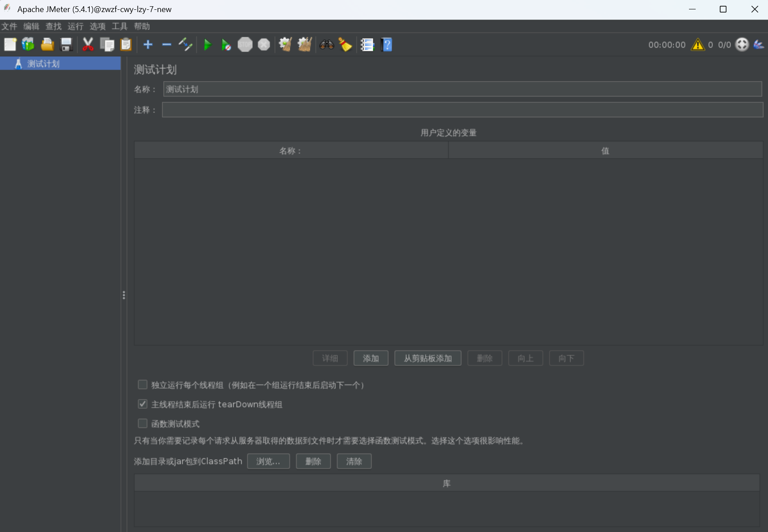
Task: Click the Start no pauses icon
Action: click(226, 45)
